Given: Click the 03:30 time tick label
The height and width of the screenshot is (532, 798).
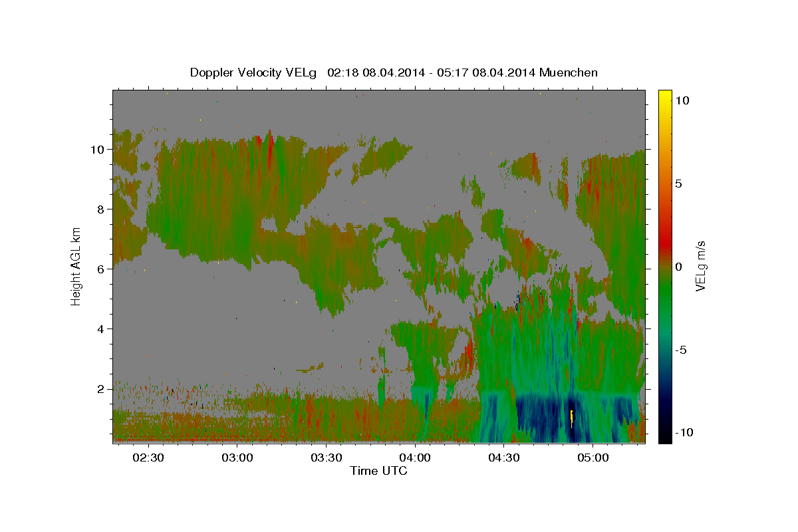Looking at the screenshot, I should [327, 458].
